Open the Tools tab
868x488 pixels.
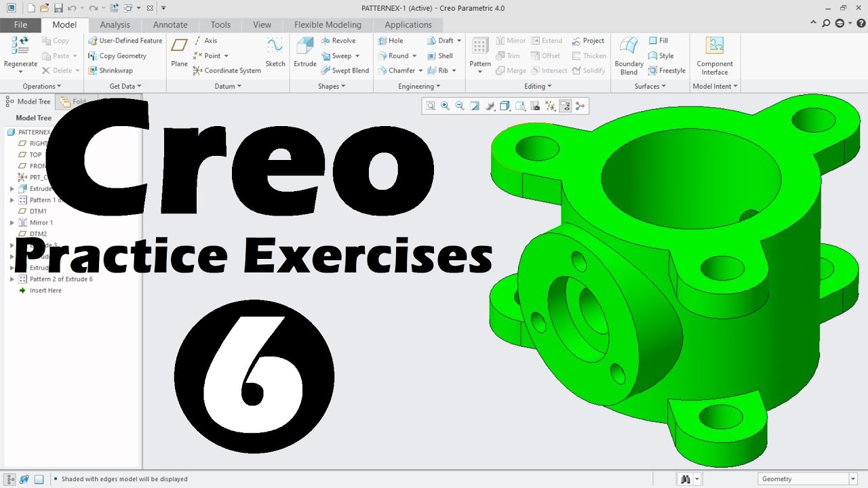[220, 24]
